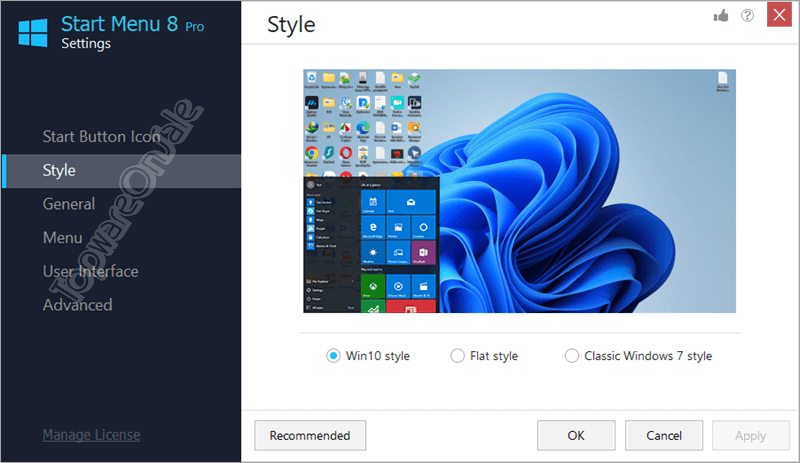Image resolution: width=800 pixels, height=463 pixels.
Task: Open the Start Button Icon section
Action: (x=102, y=136)
